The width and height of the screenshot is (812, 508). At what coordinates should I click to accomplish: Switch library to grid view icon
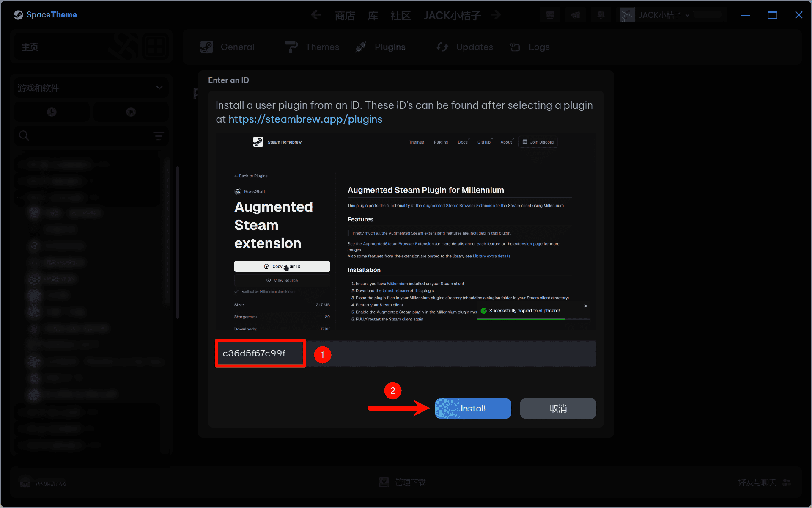coord(156,47)
